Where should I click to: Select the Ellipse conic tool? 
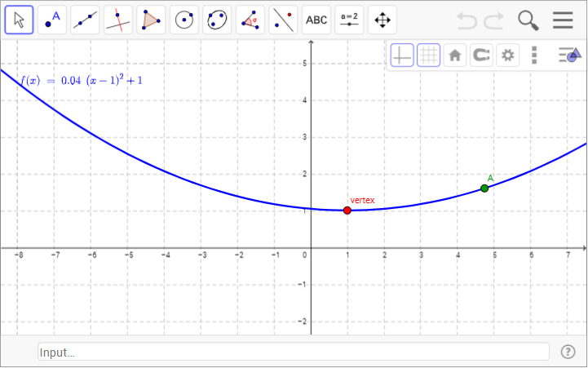click(x=217, y=20)
